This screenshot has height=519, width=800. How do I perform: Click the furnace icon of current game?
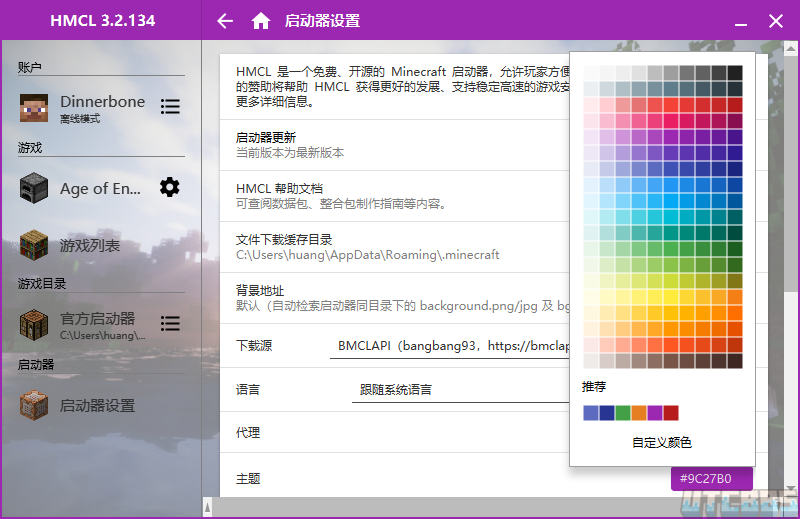pos(34,188)
